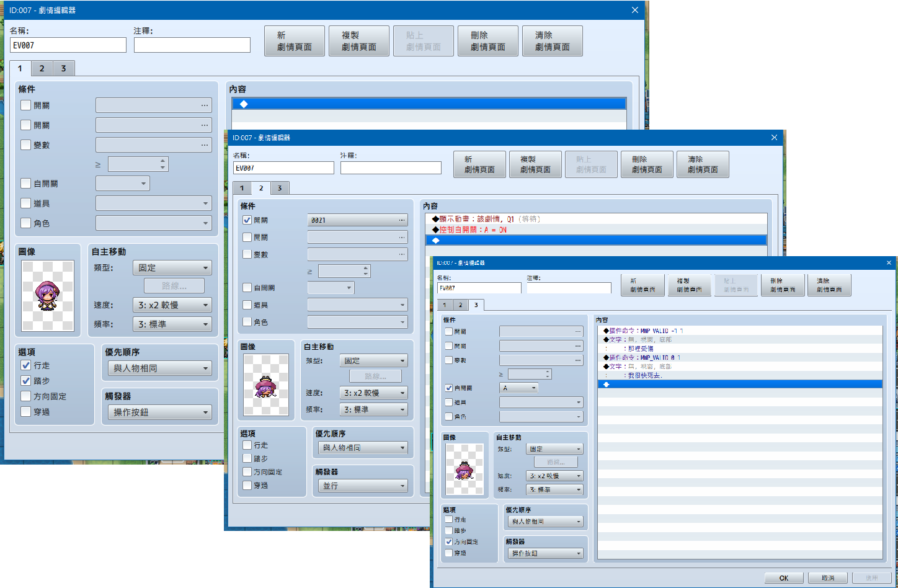Select the 那裡受傷 text line in front window
898x588 pixels.
coord(740,349)
